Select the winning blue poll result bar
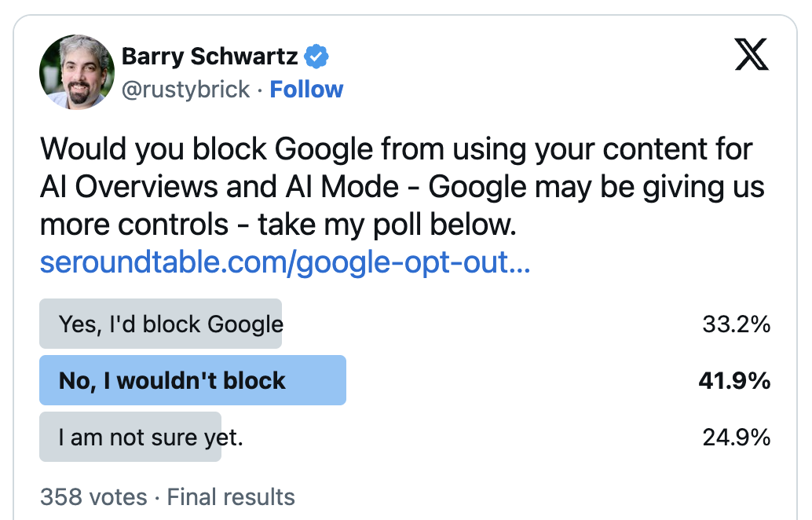Image resolution: width=812 pixels, height=520 pixels. pos(192,379)
